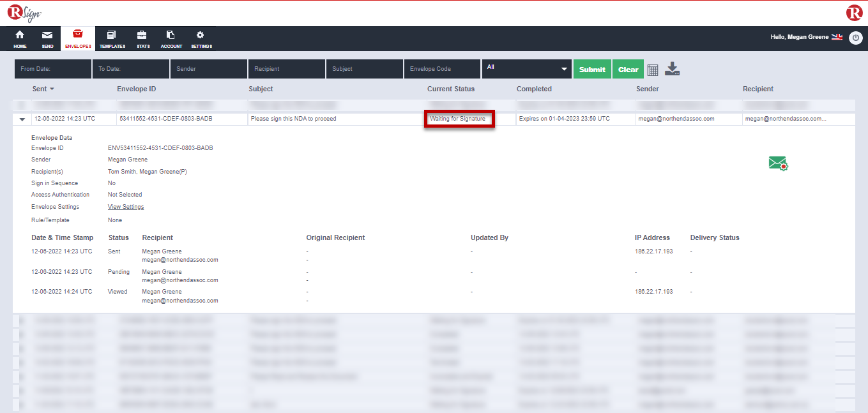Image resolution: width=868 pixels, height=413 pixels.
Task: Click the Completed column header
Action: tap(534, 89)
